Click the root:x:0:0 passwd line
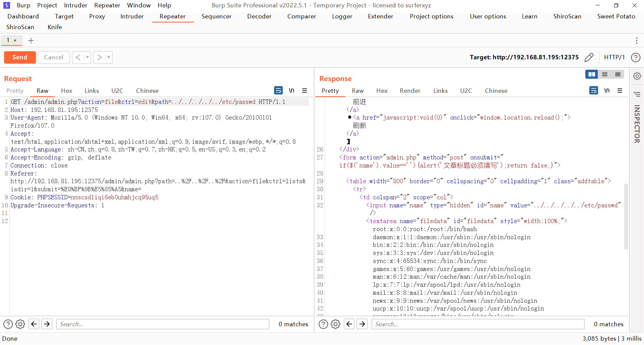This screenshot has height=345, width=644. click(425, 229)
